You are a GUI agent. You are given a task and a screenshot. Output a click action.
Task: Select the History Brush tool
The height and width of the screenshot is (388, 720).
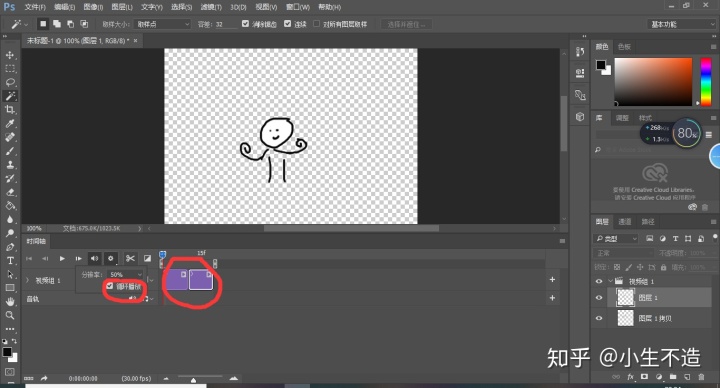tap(10, 179)
